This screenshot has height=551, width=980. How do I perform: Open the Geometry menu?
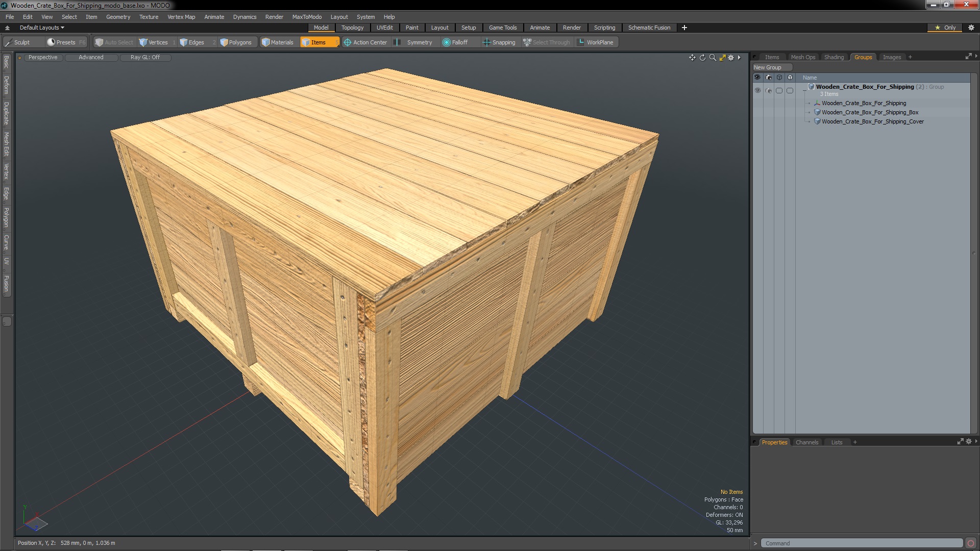[x=118, y=17]
